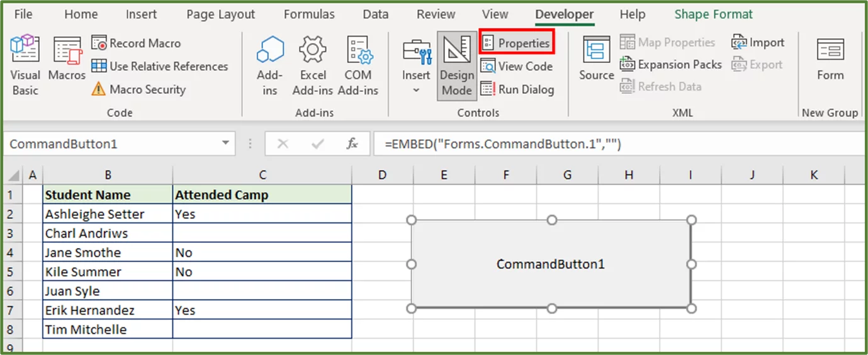Viewport: 868px width, 355px height.
Task: Click Import XML
Action: coord(758,42)
